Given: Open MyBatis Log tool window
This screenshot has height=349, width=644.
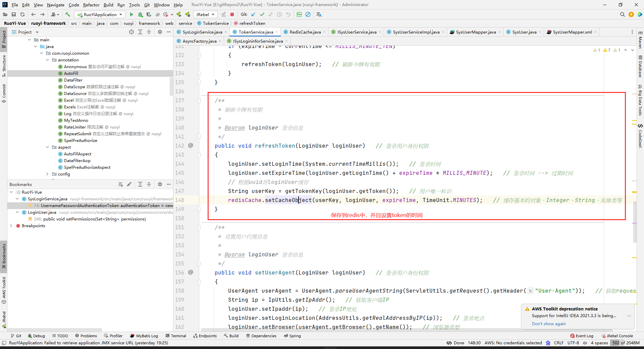Looking at the screenshot, I should pyautogui.click(x=144, y=336).
